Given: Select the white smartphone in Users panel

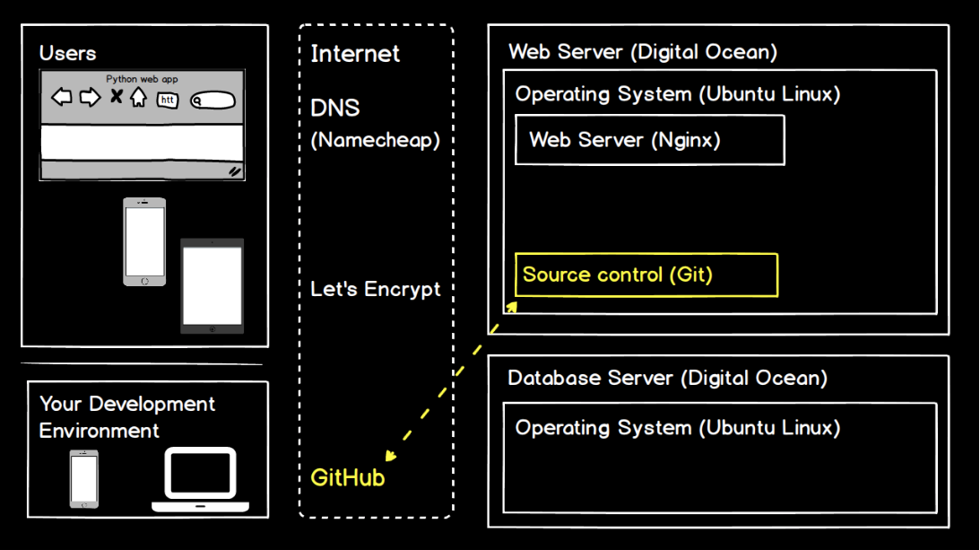Looking at the screenshot, I should pyautogui.click(x=144, y=241).
